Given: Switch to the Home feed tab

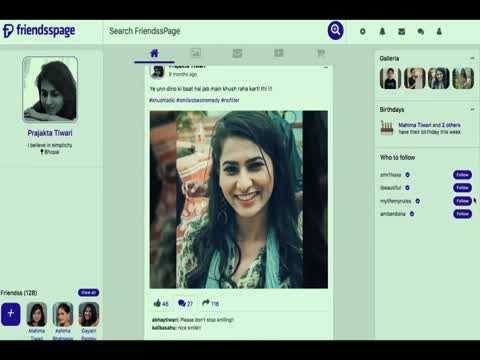Looking at the screenshot, I should coord(154,53).
